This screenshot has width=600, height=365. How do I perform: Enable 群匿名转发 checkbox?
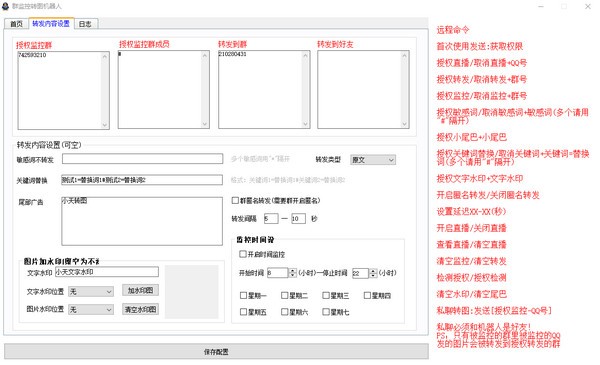pos(235,200)
